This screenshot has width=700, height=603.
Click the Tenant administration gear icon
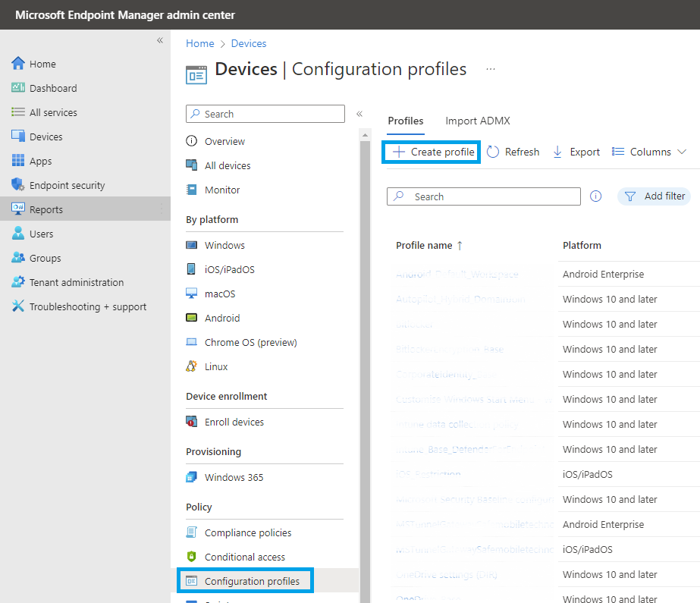(18, 281)
